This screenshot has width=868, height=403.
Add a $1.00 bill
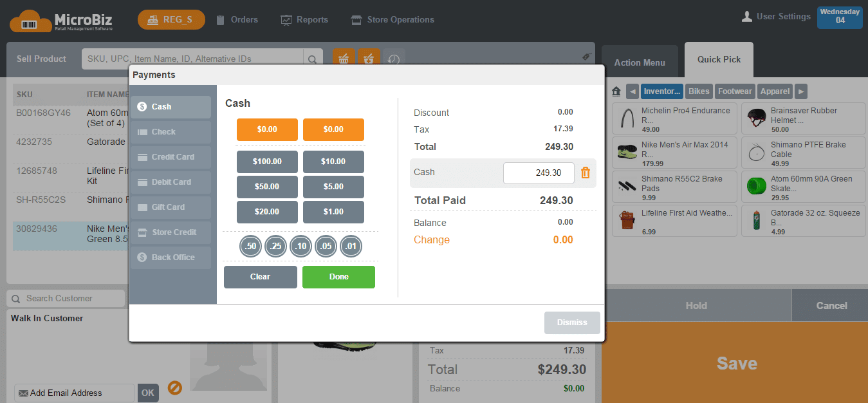(333, 212)
